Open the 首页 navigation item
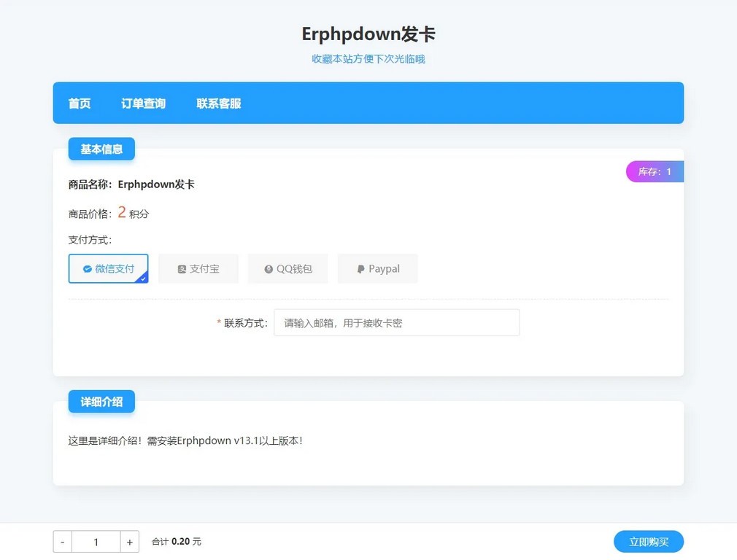737x560 pixels. 80,104
